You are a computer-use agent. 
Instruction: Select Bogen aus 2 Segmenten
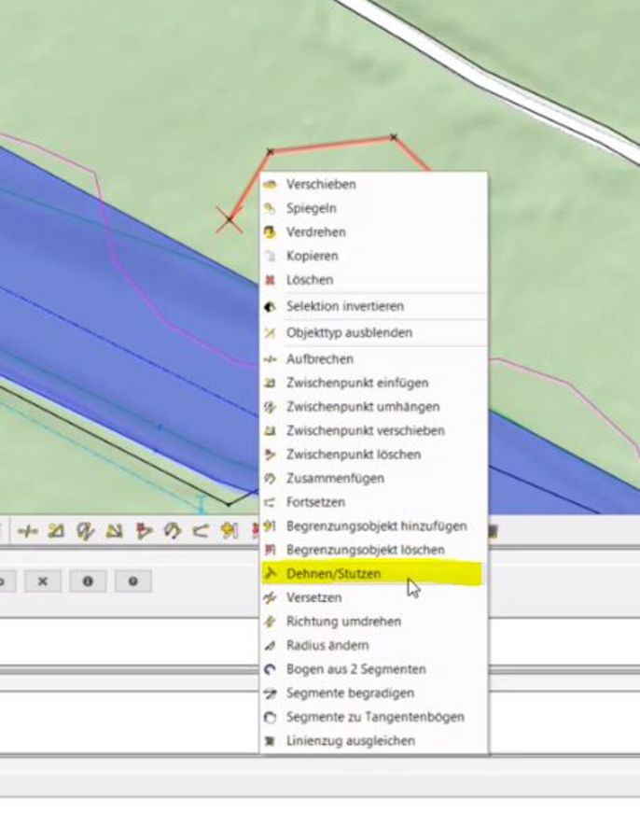[x=374, y=669]
